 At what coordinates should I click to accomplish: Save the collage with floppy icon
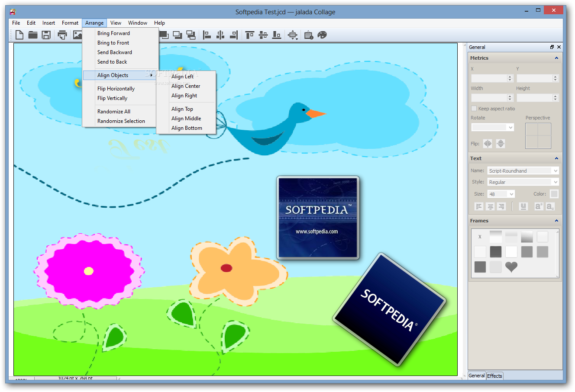(x=46, y=35)
